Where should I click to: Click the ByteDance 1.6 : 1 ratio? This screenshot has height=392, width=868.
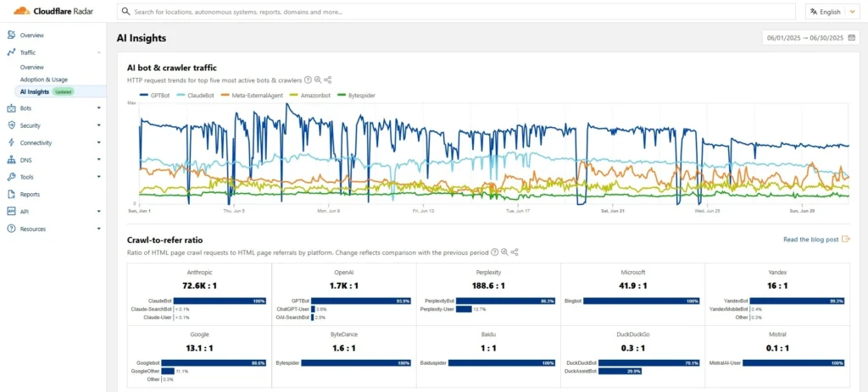point(344,348)
